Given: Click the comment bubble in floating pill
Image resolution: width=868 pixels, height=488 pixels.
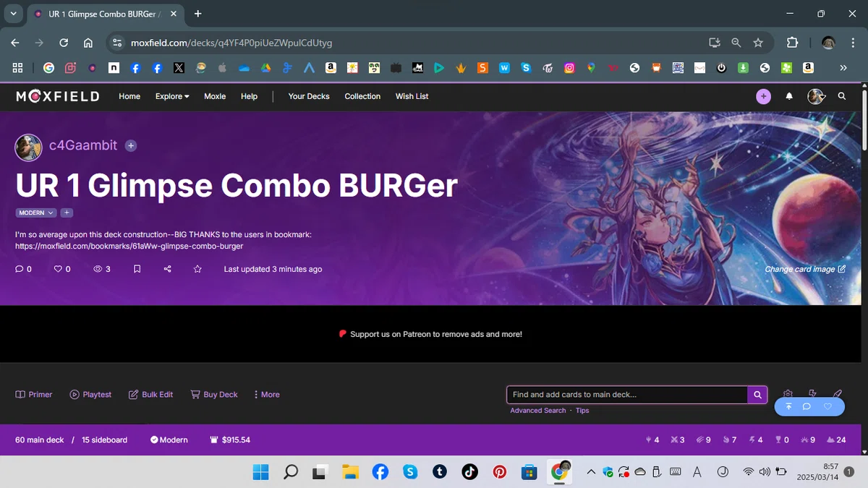Looking at the screenshot, I should (x=807, y=407).
